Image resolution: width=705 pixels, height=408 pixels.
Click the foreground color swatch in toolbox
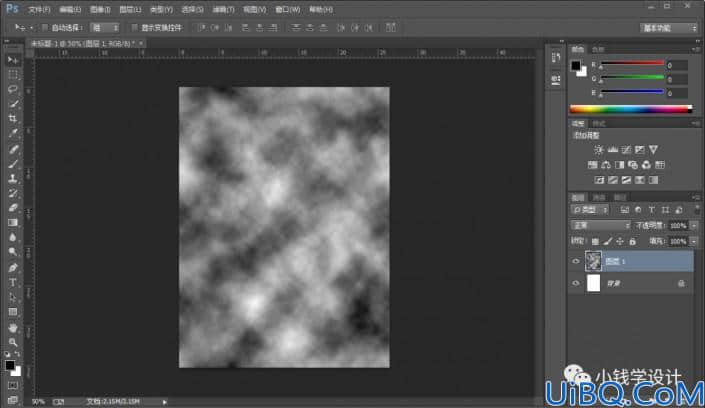10,365
